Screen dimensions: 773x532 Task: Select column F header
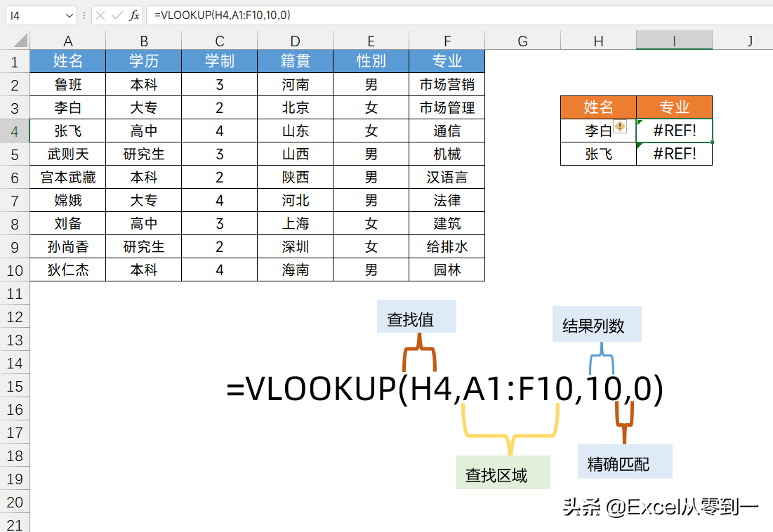[x=447, y=41]
